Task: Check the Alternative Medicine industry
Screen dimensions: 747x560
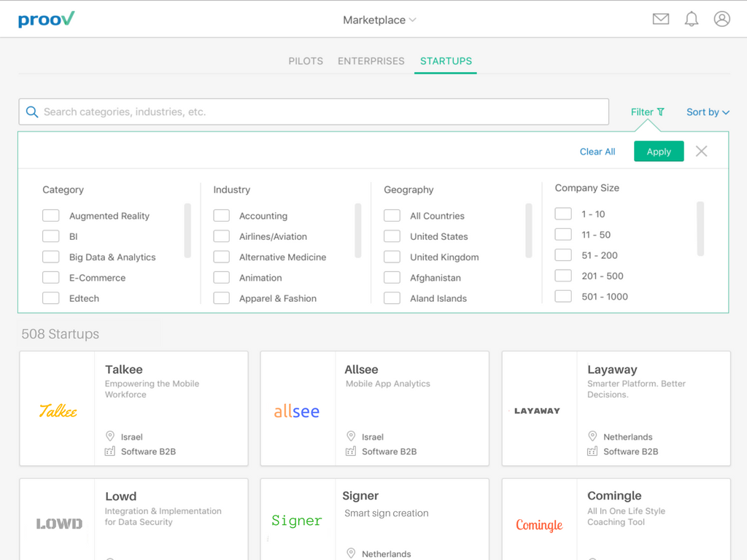Action: pyautogui.click(x=222, y=257)
